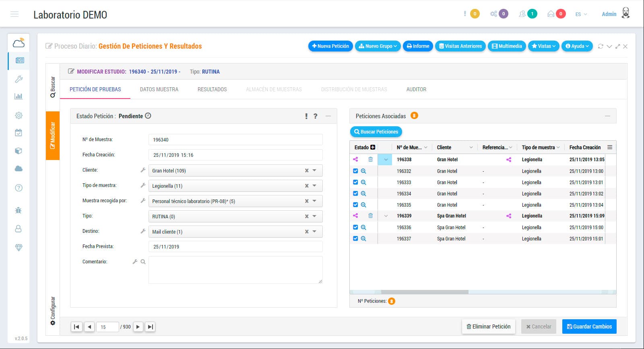
Task: Click the refresh panel icon
Action: [601, 46]
